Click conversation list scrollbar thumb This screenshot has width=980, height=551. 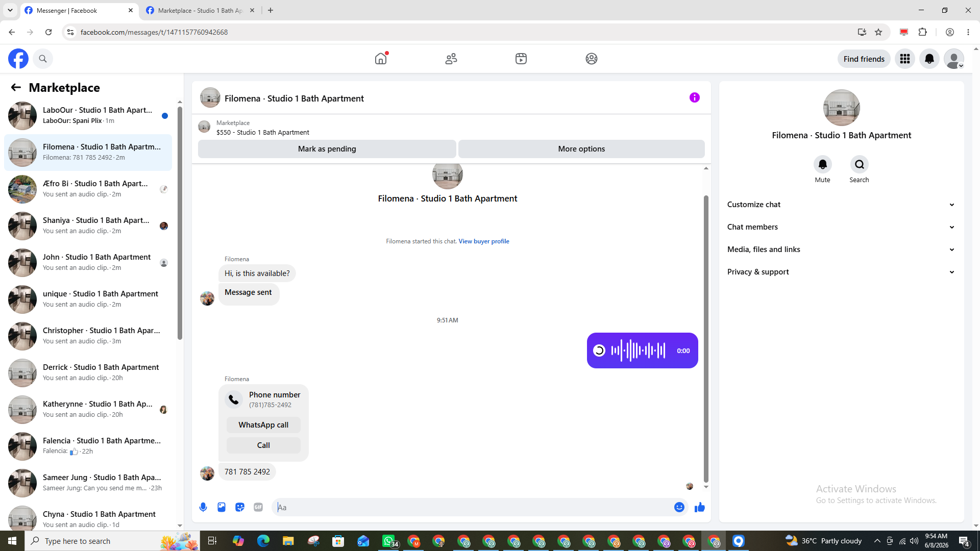click(x=180, y=222)
